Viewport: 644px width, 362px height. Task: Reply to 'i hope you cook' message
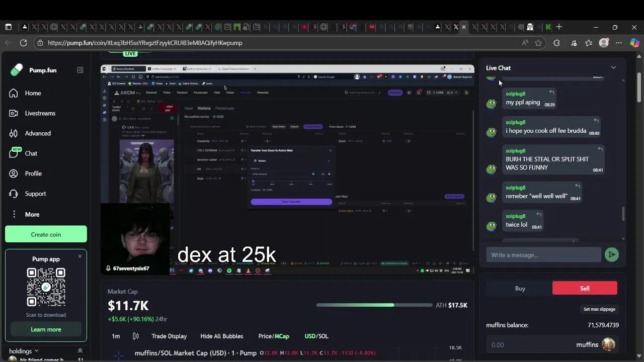(x=596, y=121)
